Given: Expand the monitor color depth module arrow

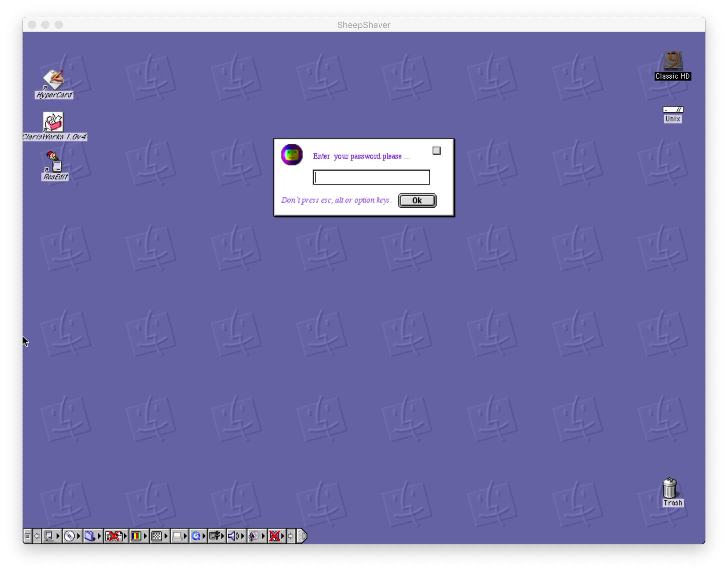Looking at the screenshot, I should [x=145, y=536].
